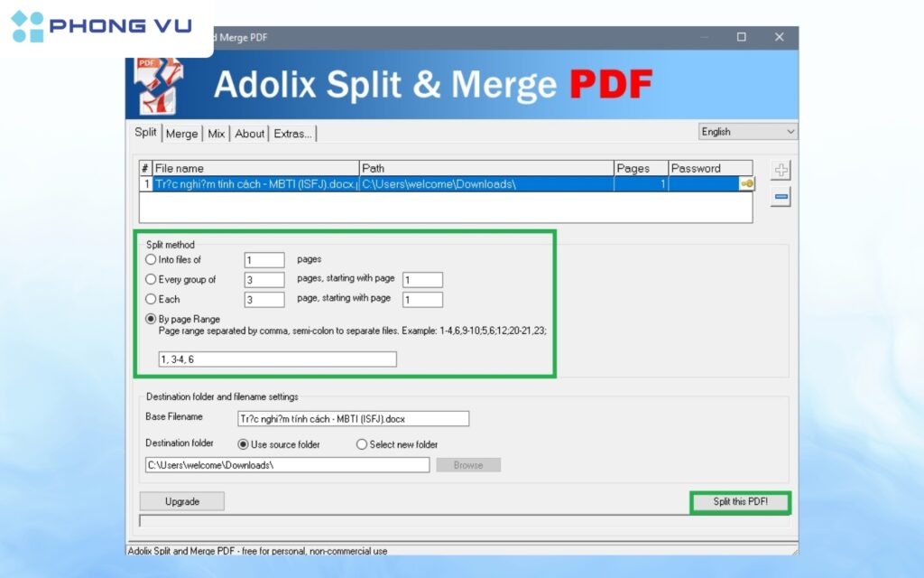Enable the 'Into files of' option
Screen dimensions: 924x578
[151, 259]
